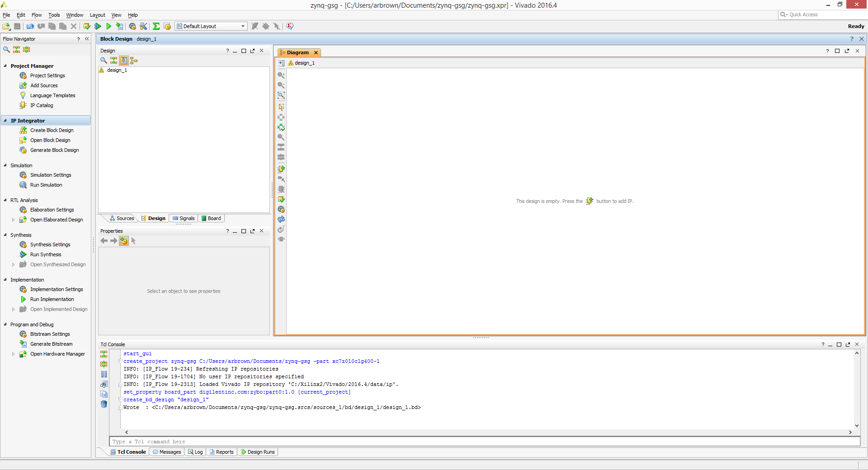Collapse the Synthesis section arrow
Viewport: 868px width, 470px height.
[x=5, y=235]
